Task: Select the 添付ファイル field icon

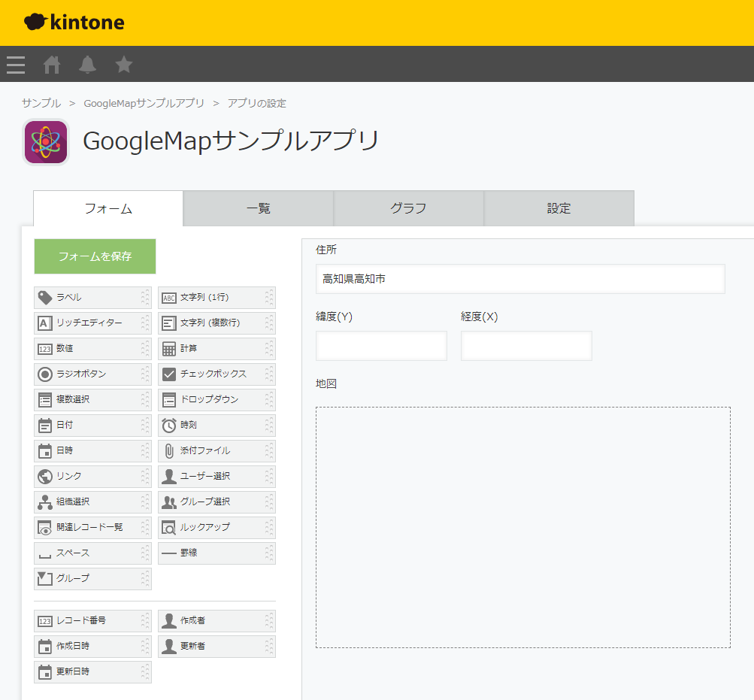Action: 170,450
